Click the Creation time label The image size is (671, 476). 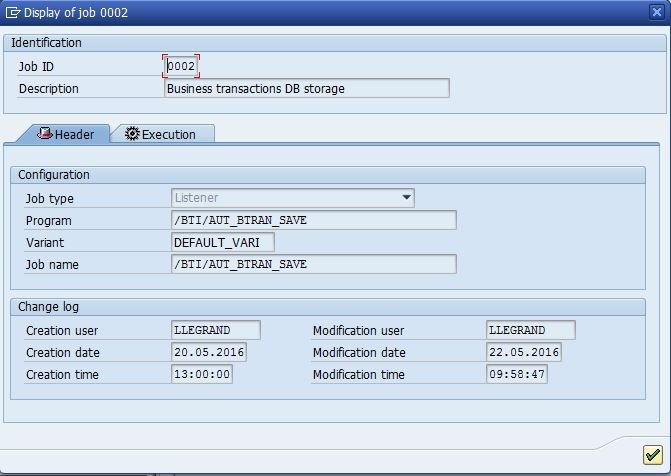point(62,375)
